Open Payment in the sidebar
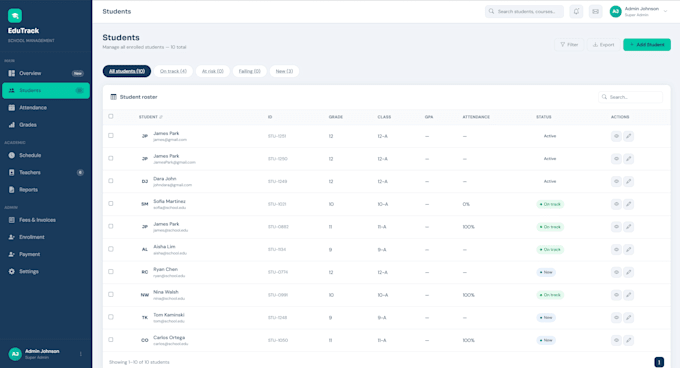 pyautogui.click(x=46, y=254)
